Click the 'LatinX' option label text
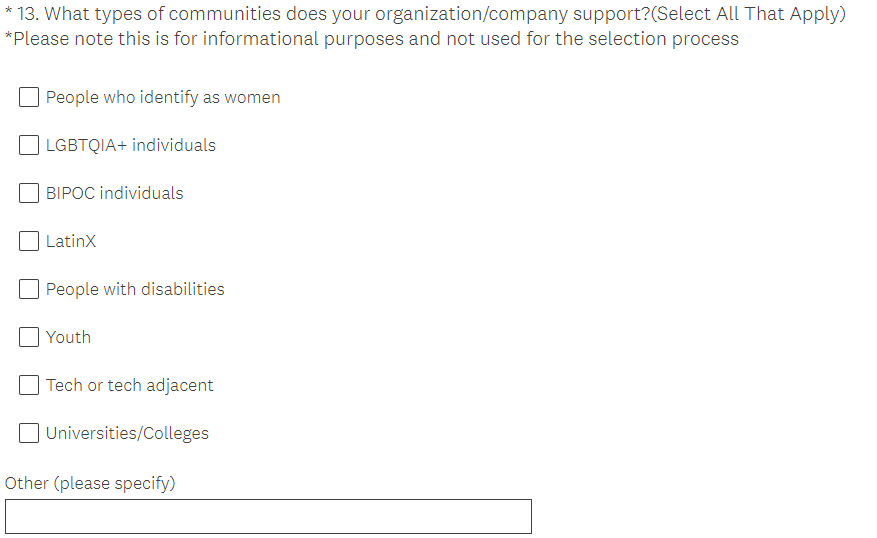This screenshot has width=877, height=538. click(x=71, y=241)
